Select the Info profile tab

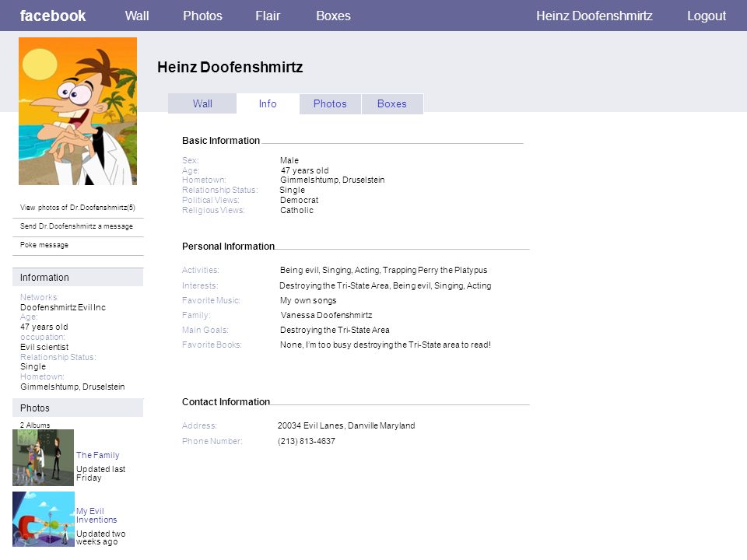[268, 103]
